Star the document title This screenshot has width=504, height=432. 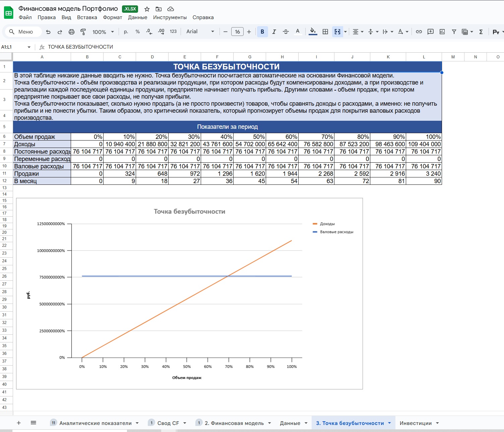click(147, 9)
